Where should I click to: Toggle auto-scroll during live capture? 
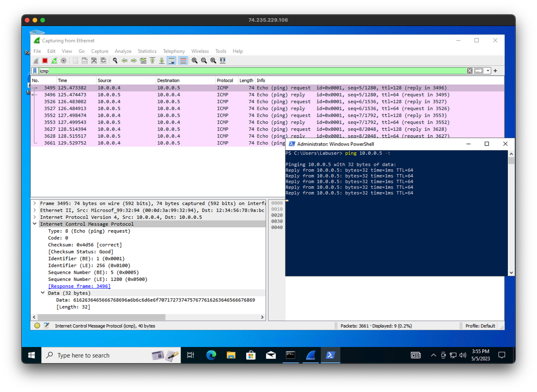coord(171,60)
